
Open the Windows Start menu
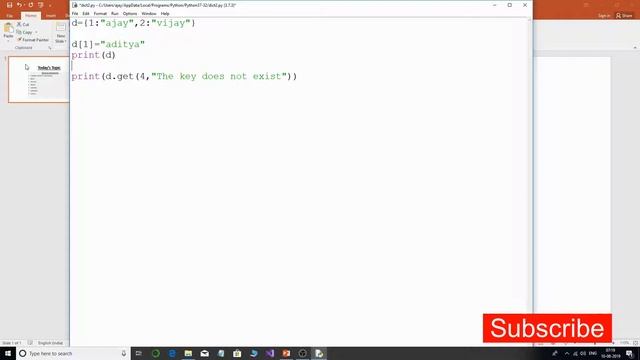tap(8, 353)
